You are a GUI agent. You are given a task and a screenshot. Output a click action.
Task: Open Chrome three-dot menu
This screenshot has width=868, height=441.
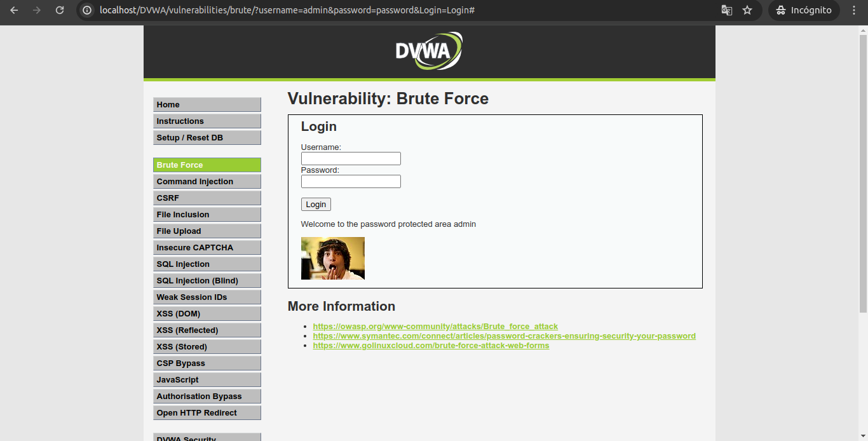[854, 10]
